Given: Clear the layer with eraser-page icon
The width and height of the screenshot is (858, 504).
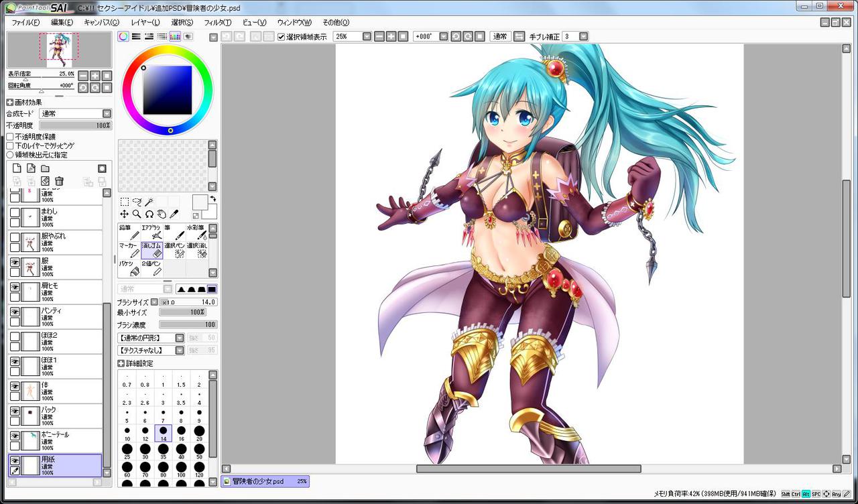Looking at the screenshot, I should [x=45, y=181].
